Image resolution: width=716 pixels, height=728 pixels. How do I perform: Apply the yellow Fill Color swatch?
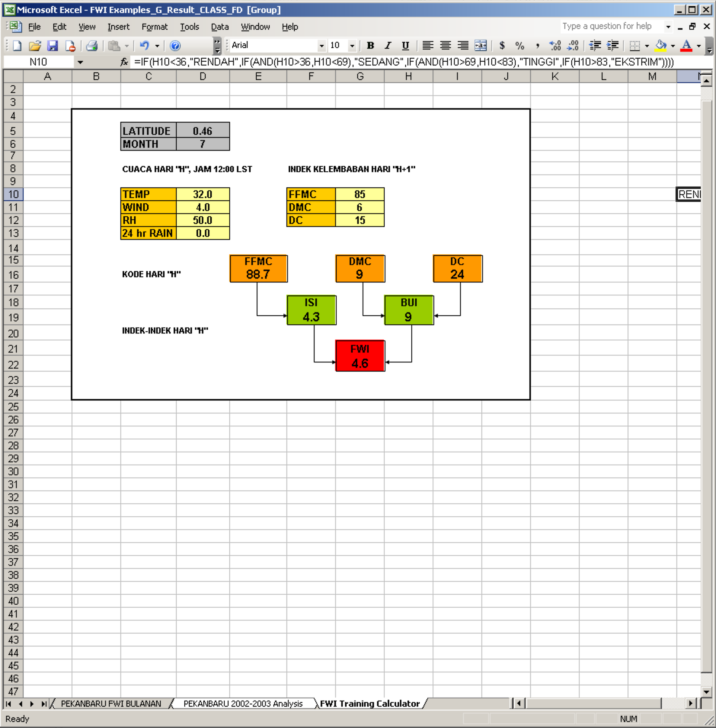[661, 46]
